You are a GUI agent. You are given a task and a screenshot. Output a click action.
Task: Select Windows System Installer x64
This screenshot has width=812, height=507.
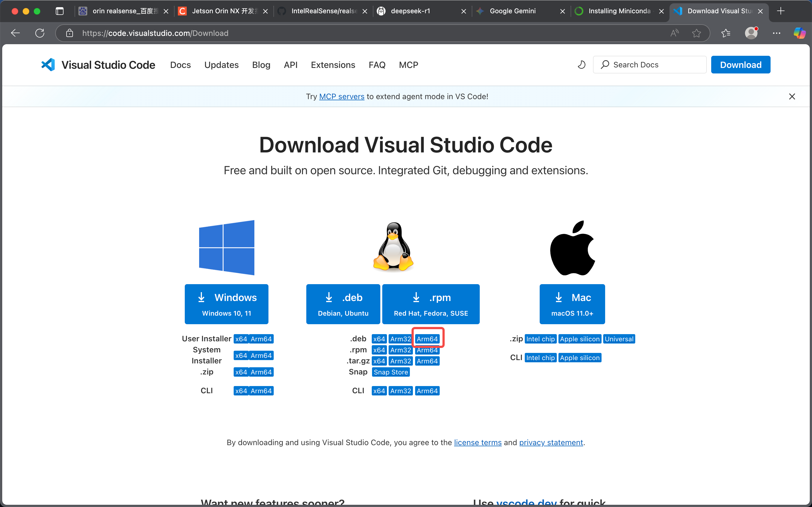[x=241, y=355]
